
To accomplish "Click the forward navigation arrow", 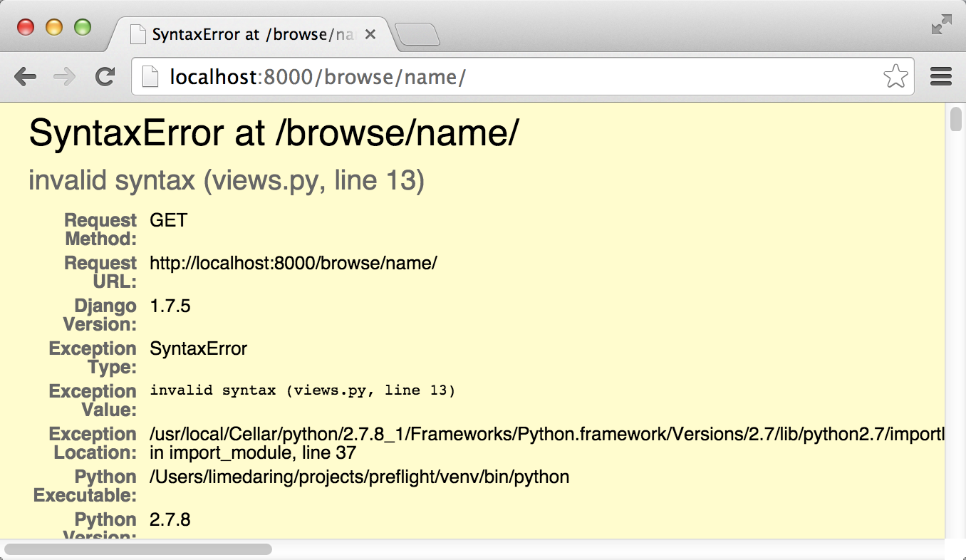I will coord(65,76).
